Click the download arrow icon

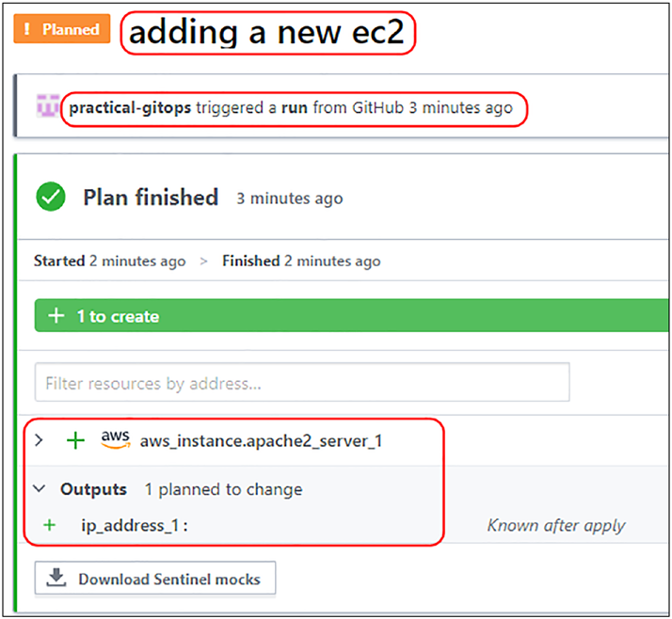tap(56, 578)
